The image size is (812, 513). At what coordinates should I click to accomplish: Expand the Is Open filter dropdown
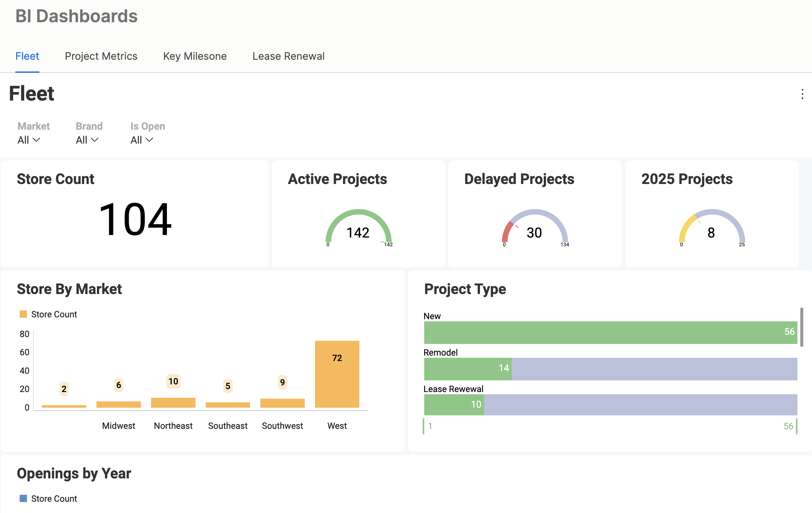(x=142, y=140)
